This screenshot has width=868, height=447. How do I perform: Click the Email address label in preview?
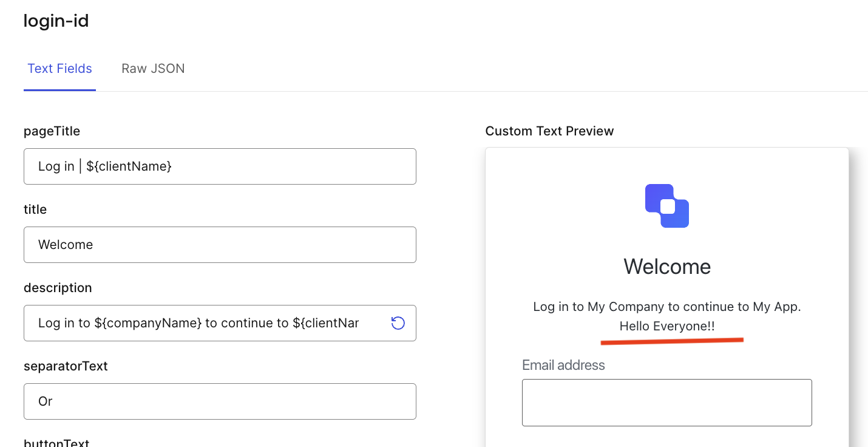pos(563,365)
